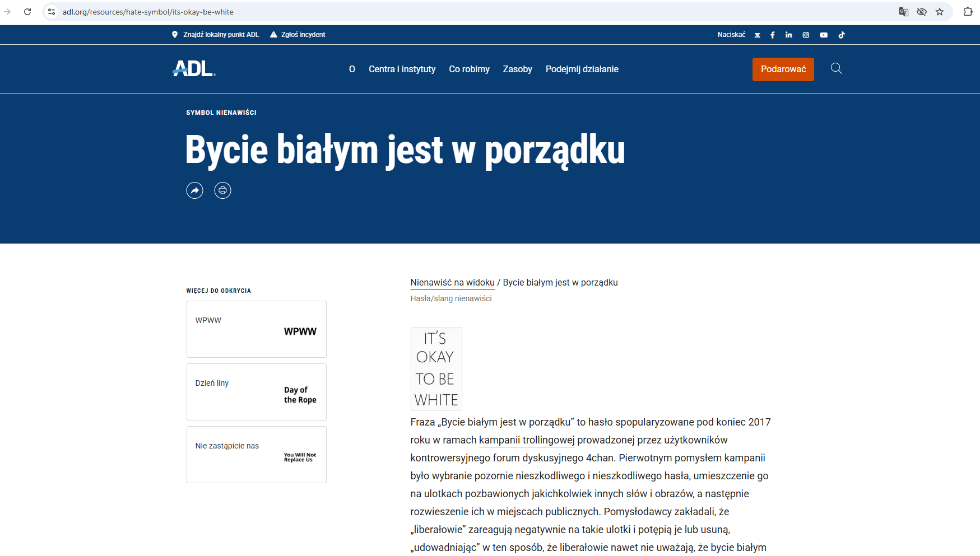This screenshot has height=556, width=980.
Task: Click the browser translate page icon
Action: coord(903,12)
